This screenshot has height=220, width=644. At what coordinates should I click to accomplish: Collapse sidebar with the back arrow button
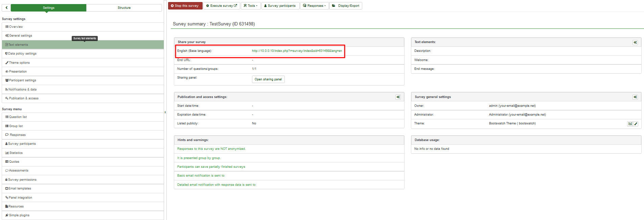6,8
